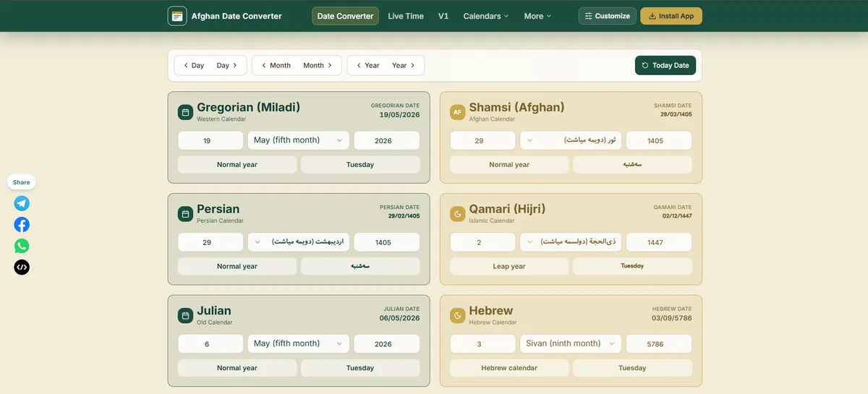868x394 pixels.
Task: Edit the Qamari day field 2
Action: point(482,242)
